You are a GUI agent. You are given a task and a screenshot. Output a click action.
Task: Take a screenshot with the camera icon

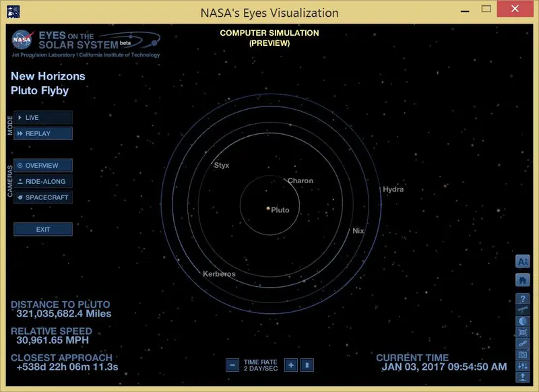pos(523,354)
